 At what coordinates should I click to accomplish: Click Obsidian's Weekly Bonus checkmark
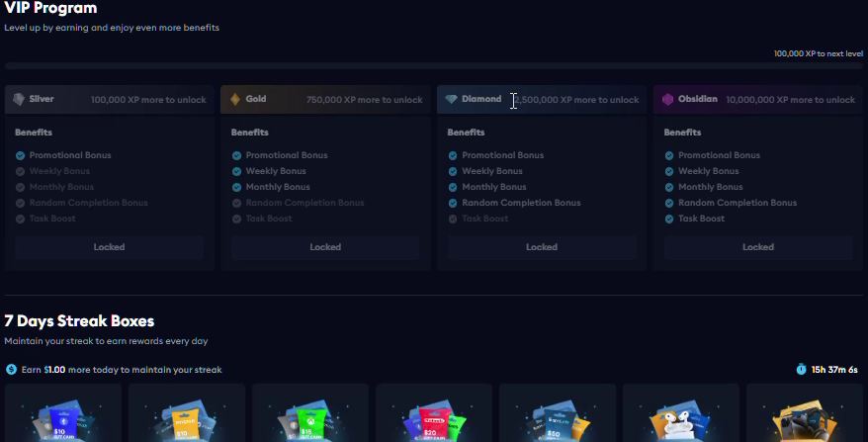tap(669, 171)
